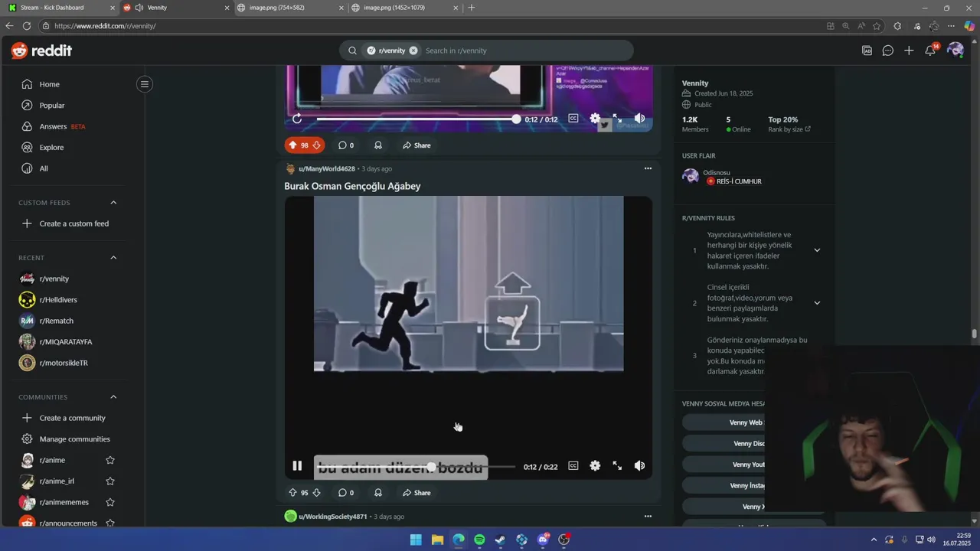Replay the finished top video
Screen dimensions: 980x551
point(297,119)
